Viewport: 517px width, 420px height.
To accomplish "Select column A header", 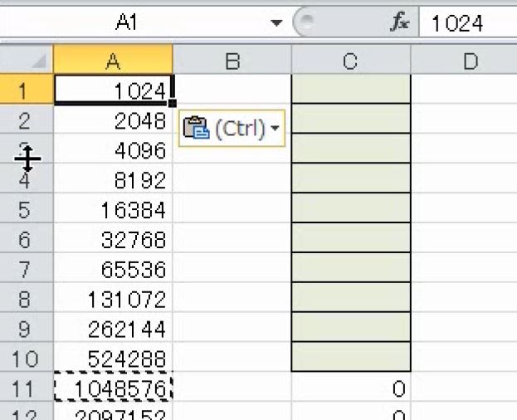I will (113, 60).
